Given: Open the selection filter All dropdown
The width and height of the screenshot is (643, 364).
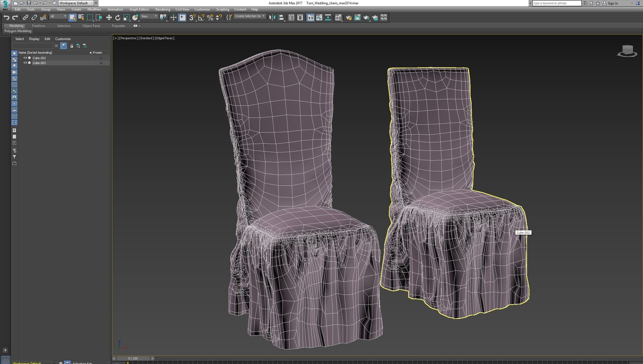Looking at the screenshot, I should pyautogui.click(x=58, y=17).
